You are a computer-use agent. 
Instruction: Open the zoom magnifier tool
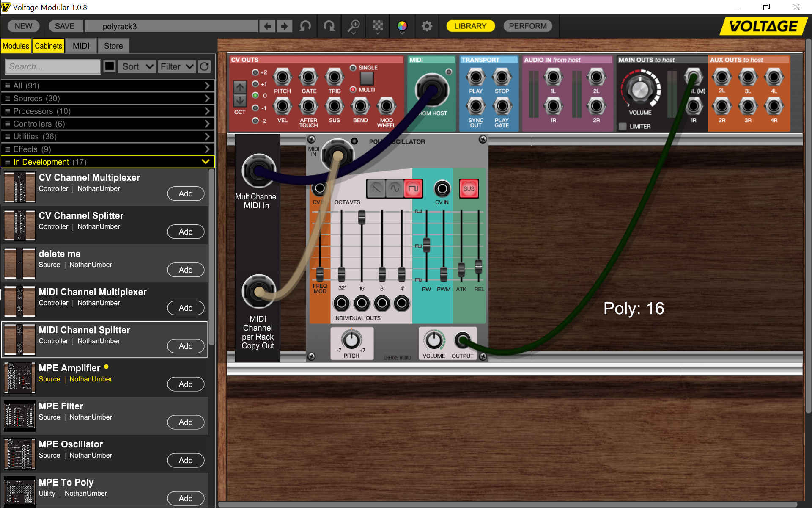(x=354, y=26)
